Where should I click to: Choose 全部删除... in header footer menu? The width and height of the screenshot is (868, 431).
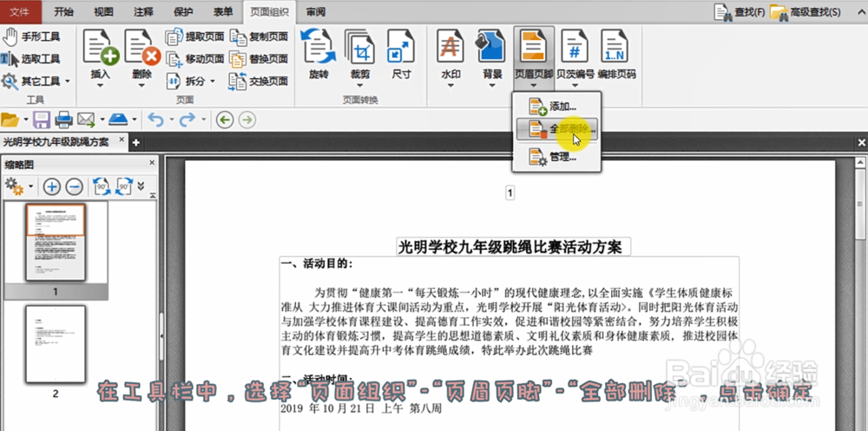(x=556, y=129)
